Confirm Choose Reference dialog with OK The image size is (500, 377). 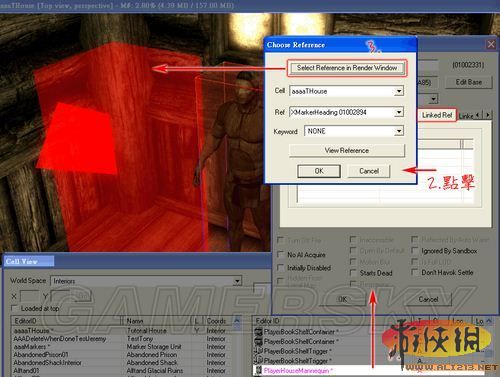319,171
